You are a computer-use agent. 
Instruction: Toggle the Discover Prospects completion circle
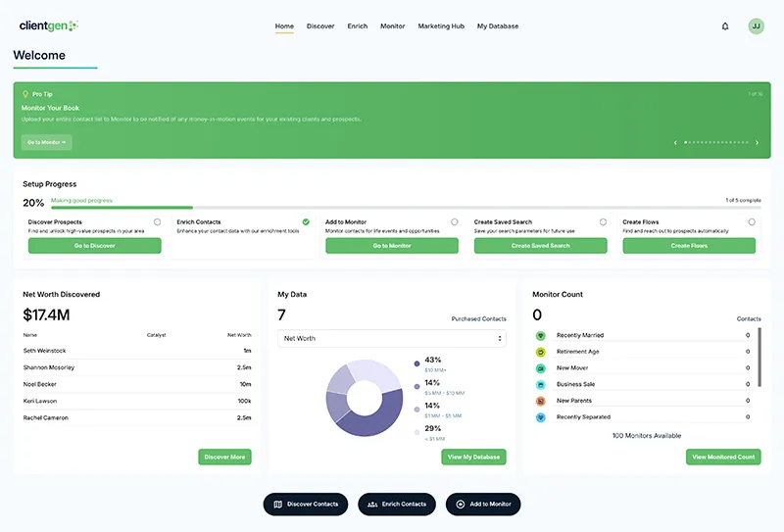coord(157,222)
